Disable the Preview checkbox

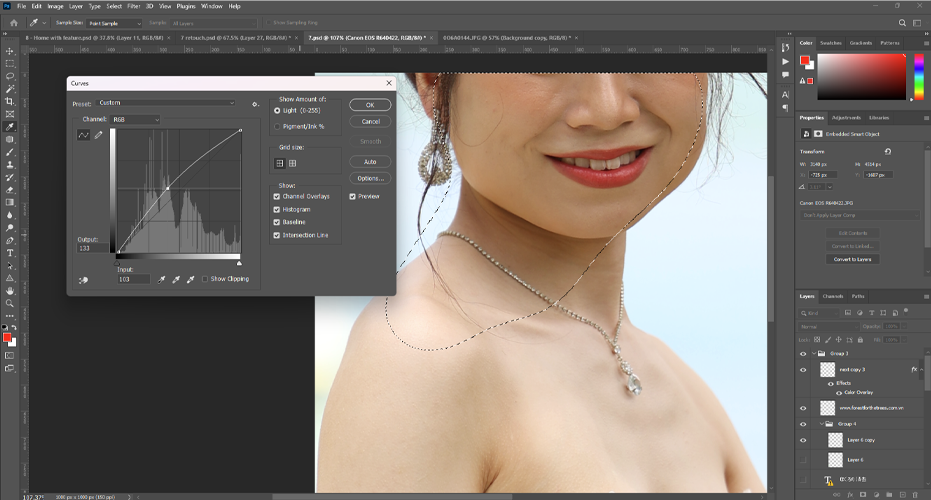coord(353,196)
